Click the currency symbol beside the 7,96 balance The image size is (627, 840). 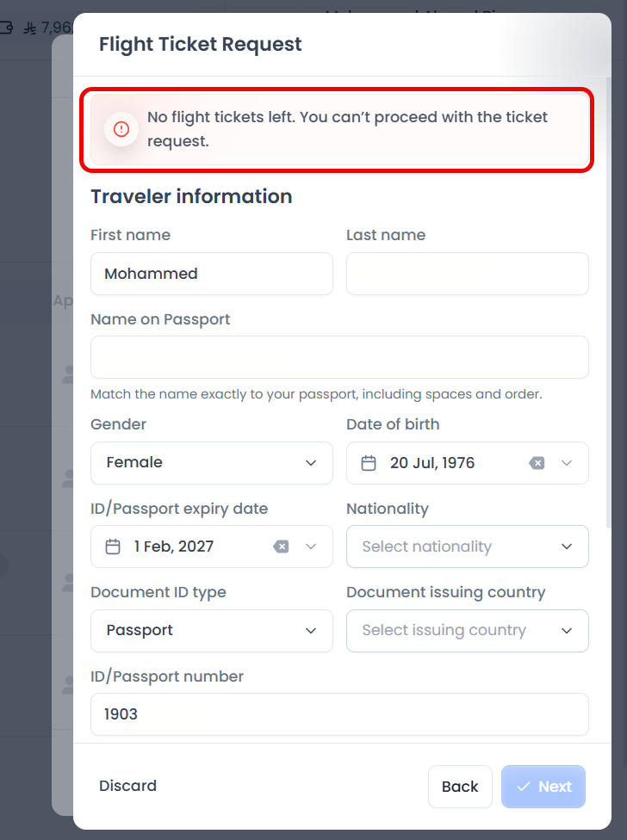(x=30, y=28)
